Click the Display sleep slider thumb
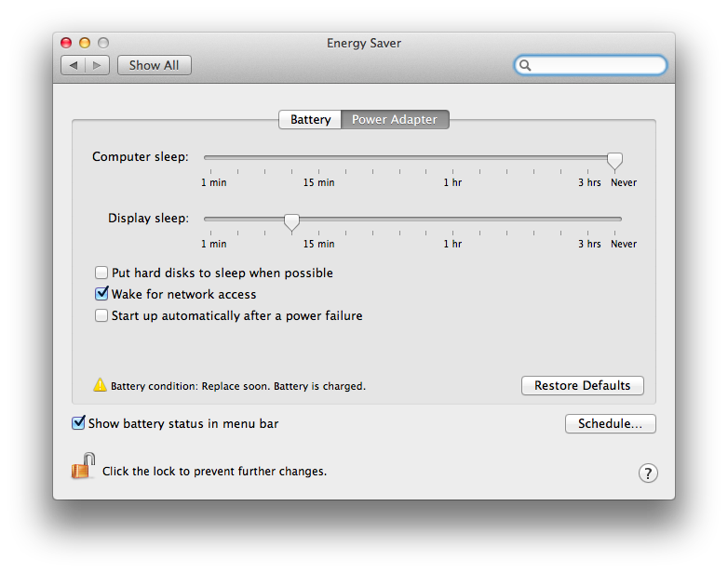 [291, 222]
